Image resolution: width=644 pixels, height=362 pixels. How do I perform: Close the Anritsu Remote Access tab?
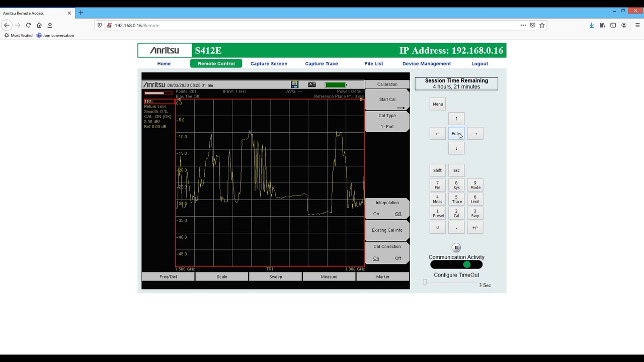tap(69, 13)
